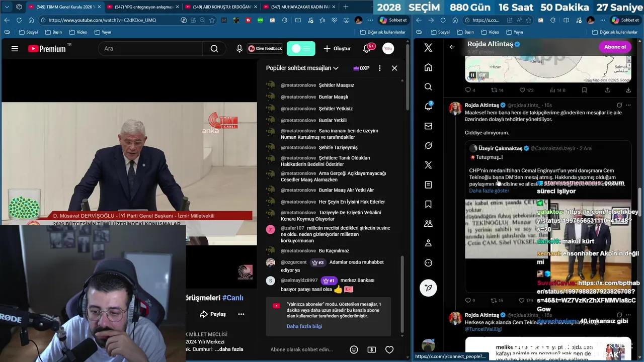
Task: Open the X logo home in sidebar
Action: (x=428, y=48)
